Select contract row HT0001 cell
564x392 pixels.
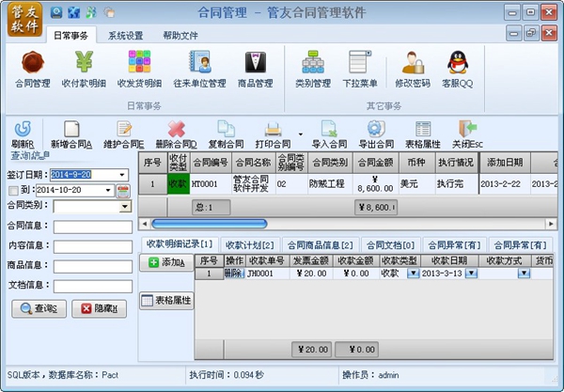click(211, 184)
